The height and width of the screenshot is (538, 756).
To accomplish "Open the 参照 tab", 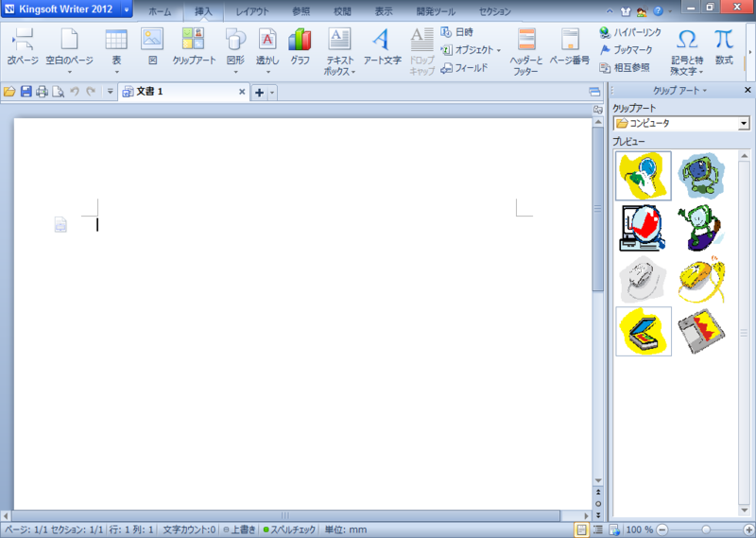I will coord(301,11).
